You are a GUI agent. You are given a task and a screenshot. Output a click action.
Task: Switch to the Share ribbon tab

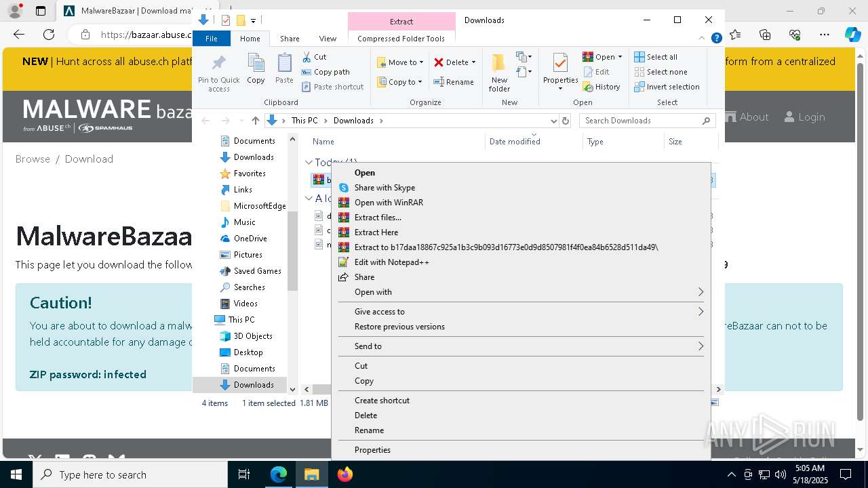pyautogui.click(x=290, y=39)
